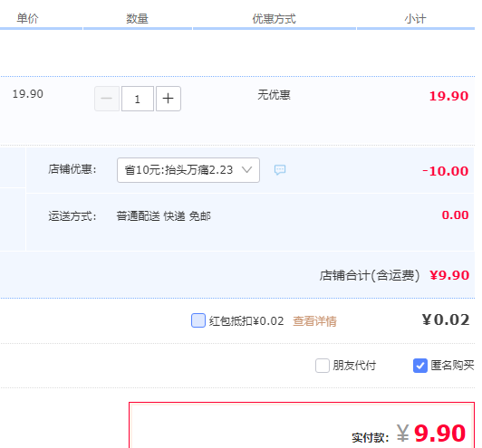Click the 店铺合计 ¥9.90 total
The height and width of the screenshot is (448, 482).
[449, 275]
